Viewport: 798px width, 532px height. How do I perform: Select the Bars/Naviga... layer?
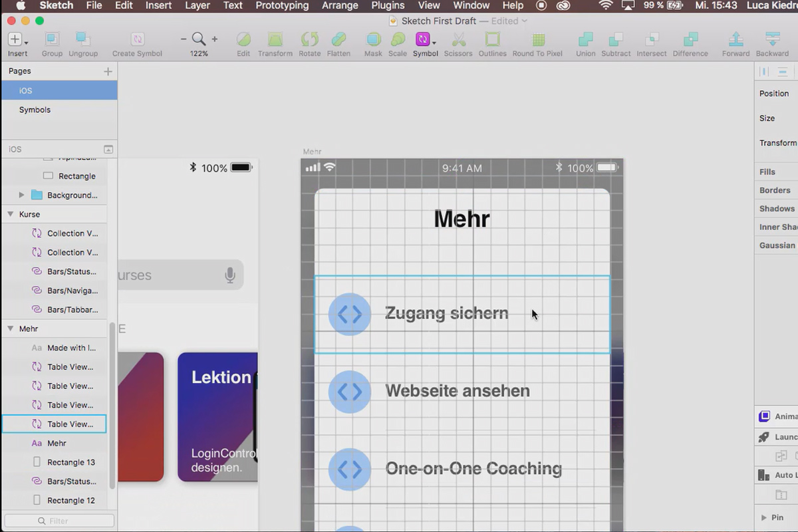pyautogui.click(x=54, y=291)
